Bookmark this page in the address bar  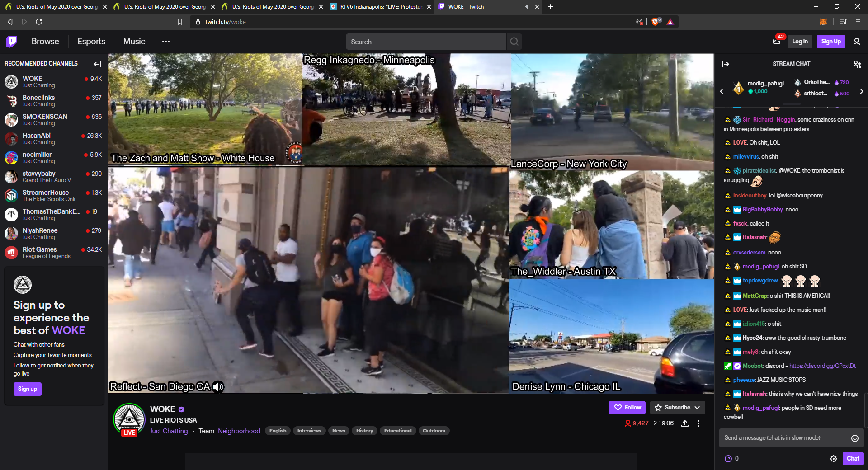pos(180,22)
